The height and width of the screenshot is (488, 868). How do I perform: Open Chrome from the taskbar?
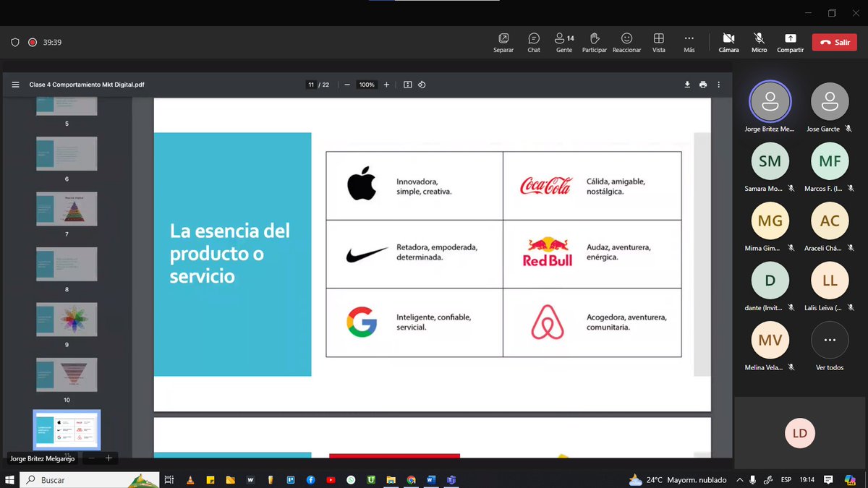click(411, 480)
